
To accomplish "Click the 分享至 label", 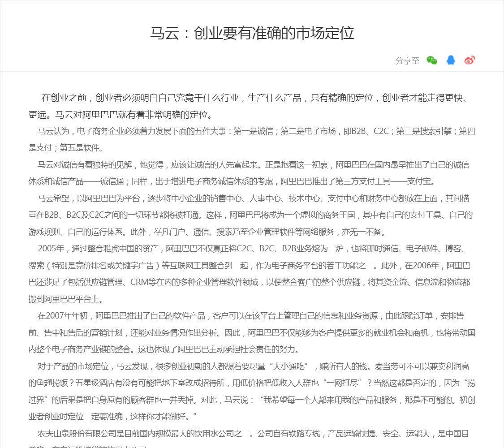I will [407, 60].
